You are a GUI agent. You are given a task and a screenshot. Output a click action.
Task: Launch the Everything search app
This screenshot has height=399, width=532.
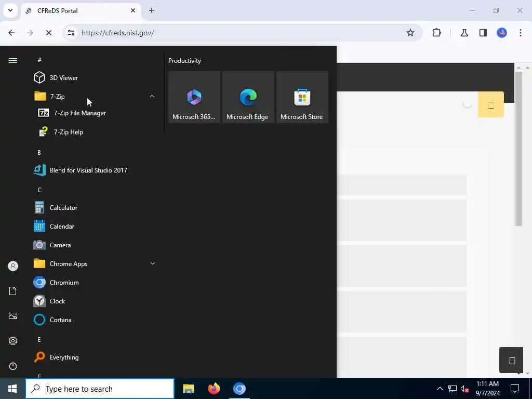pyautogui.click(x=94, y=357)
